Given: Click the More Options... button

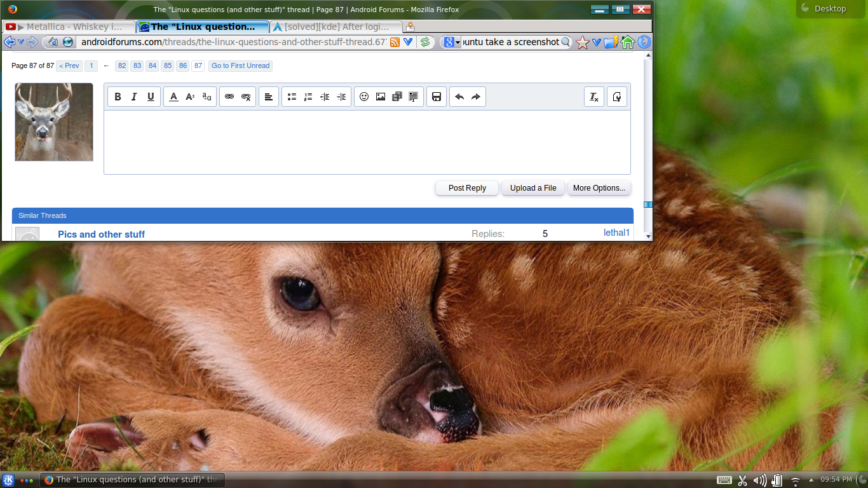Looking at the screenshot, I should tap(599, 188).
